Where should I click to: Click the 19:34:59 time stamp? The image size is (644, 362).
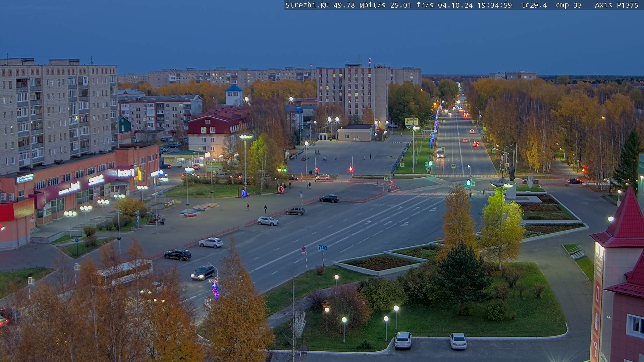494,5
